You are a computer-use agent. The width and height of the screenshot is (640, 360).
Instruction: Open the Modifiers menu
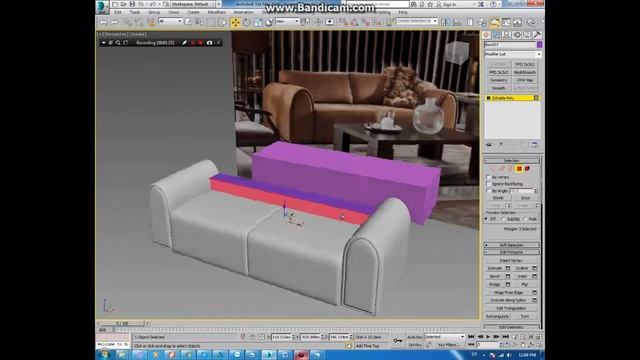(x=216, y=12)
